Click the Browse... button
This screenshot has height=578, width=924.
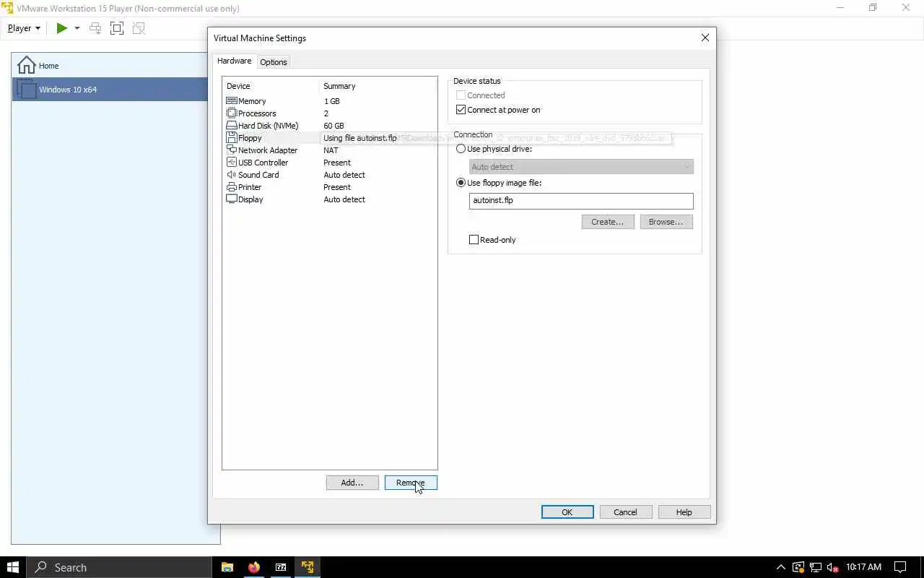tap(666, 222)
